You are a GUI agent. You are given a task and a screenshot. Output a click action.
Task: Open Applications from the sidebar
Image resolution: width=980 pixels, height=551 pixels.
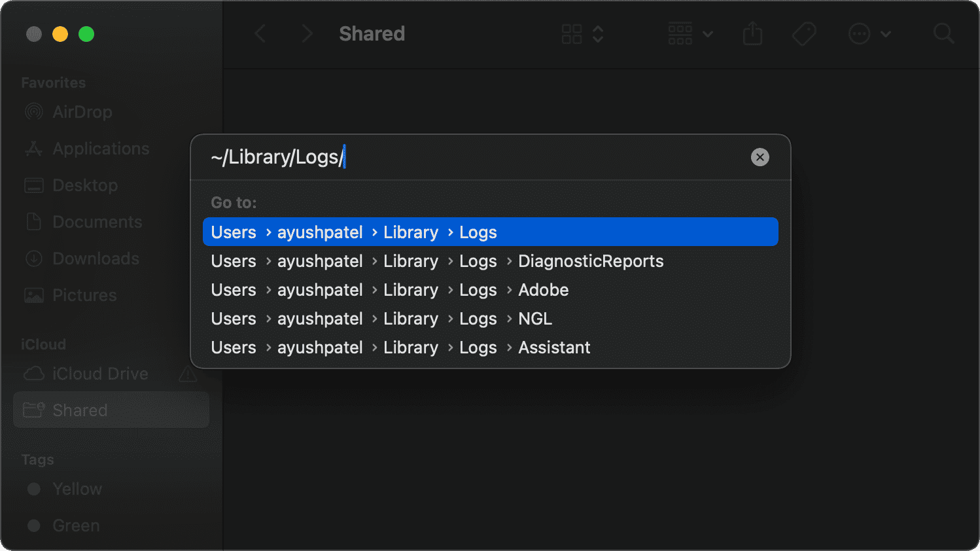[100, 149]
